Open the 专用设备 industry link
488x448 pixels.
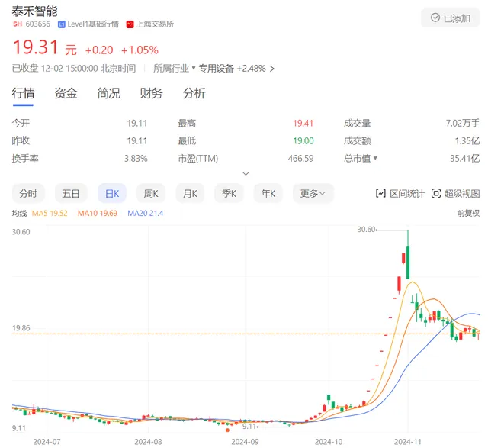tap(217, 69)
